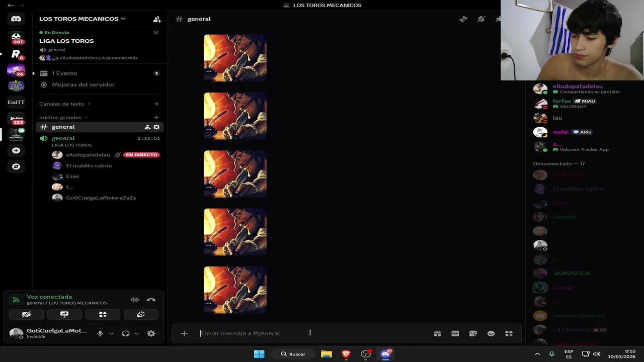The width and height of the screenshot is (644, 362).
Task: Open server icon with 26 badge
Action: click(x=16, y=70)
